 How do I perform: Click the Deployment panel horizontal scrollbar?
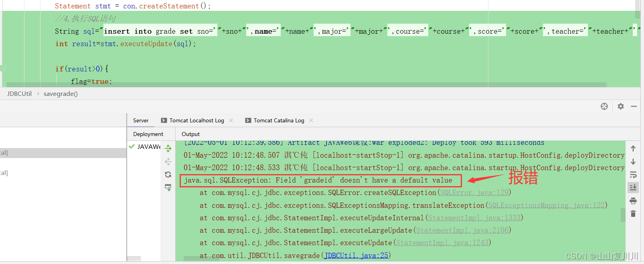[134, 259]
